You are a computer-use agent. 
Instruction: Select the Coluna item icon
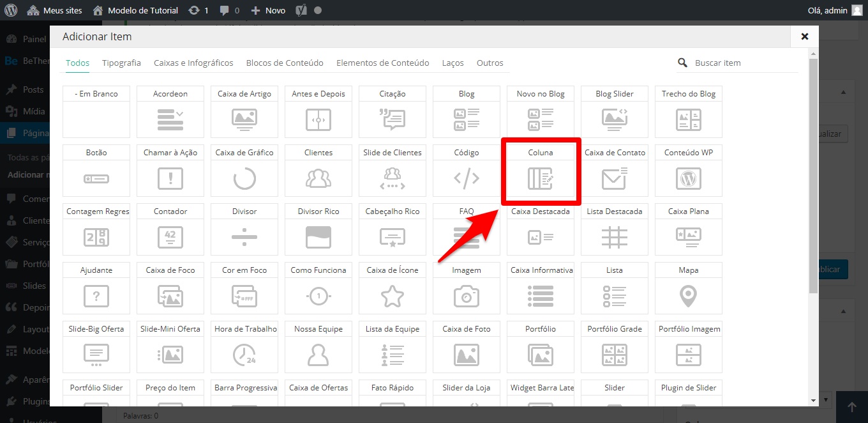[541, 179]
